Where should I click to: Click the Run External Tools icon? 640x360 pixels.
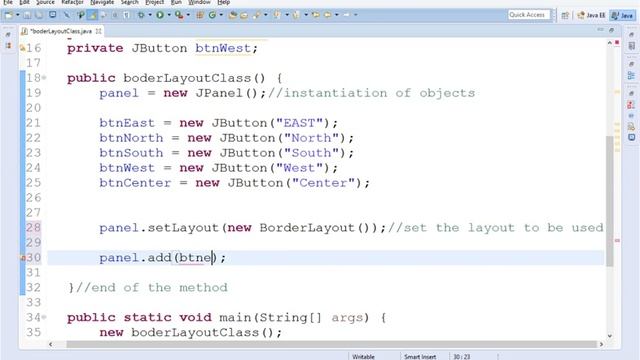[x=179, y=15]
